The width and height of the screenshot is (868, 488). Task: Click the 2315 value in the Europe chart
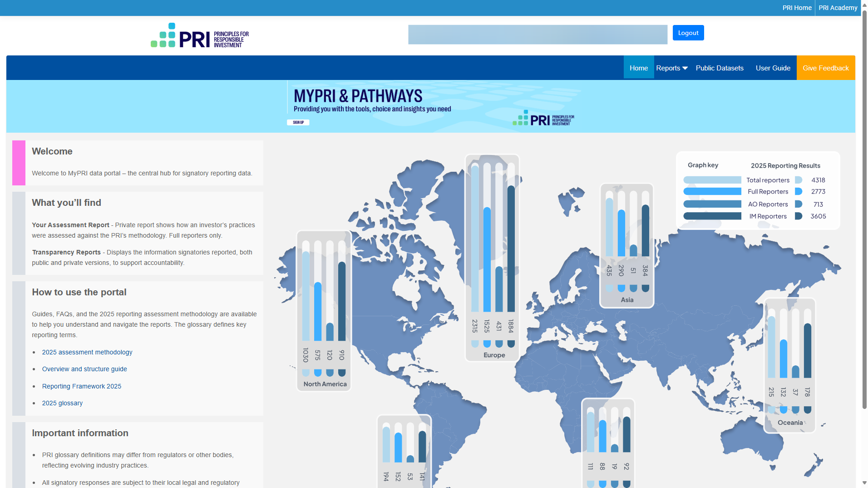tap(475, 326)
